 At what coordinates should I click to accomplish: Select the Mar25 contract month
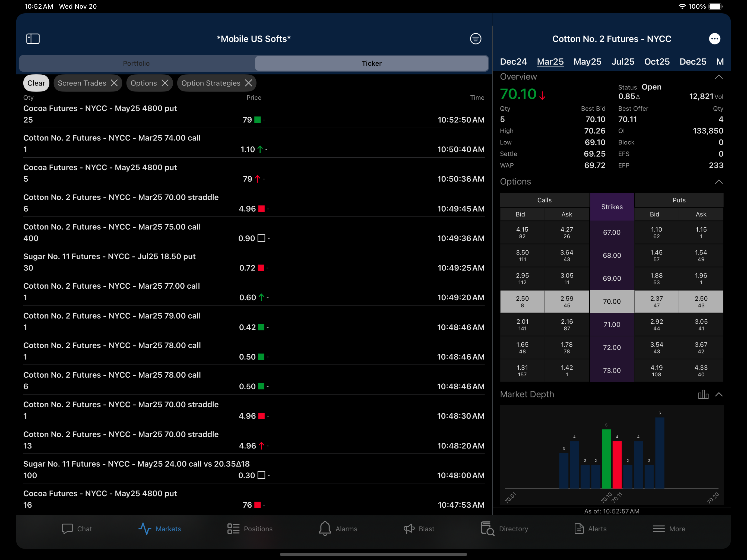coord(550,62)
